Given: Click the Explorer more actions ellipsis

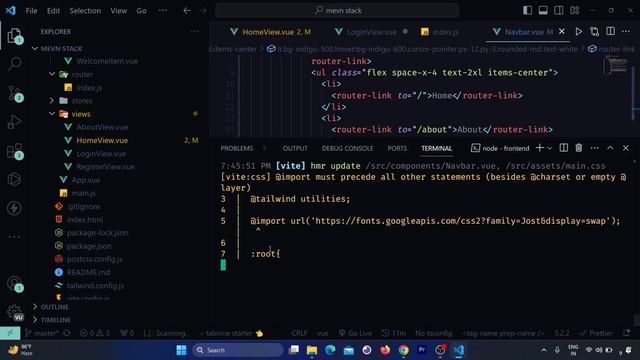Looking at the screenshot, I should coord(195,31).
